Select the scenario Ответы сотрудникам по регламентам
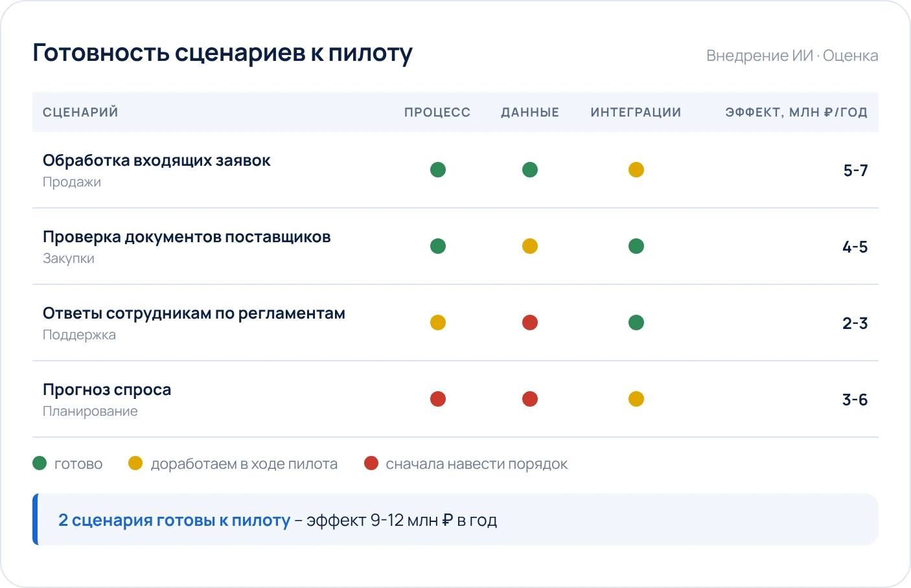This screenshot has height=588, width=911. tap(194, 313)
